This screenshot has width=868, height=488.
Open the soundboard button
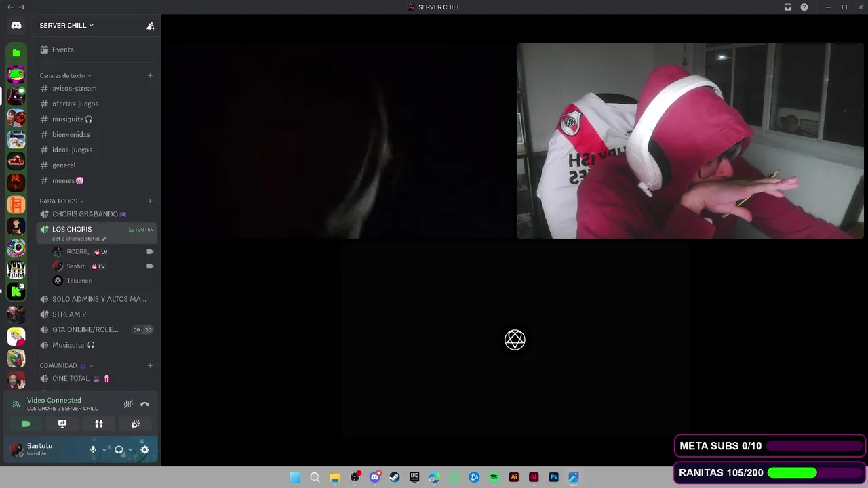tap(136, 424)
